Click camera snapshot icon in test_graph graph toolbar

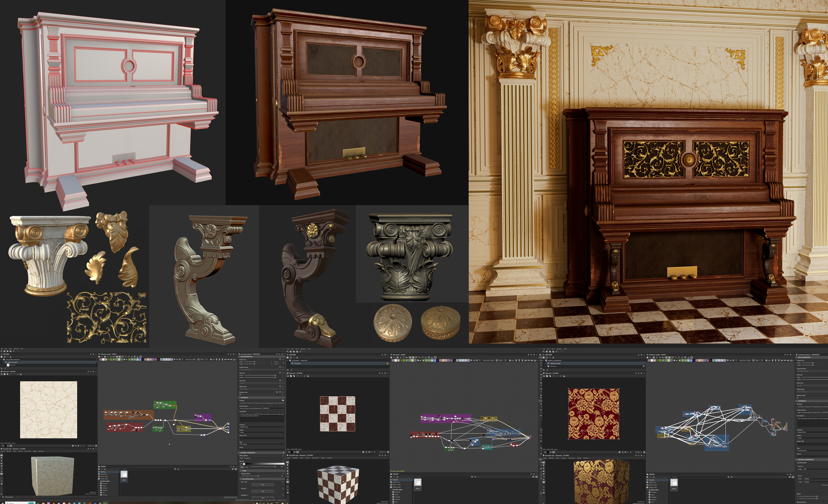coord(397,357)
